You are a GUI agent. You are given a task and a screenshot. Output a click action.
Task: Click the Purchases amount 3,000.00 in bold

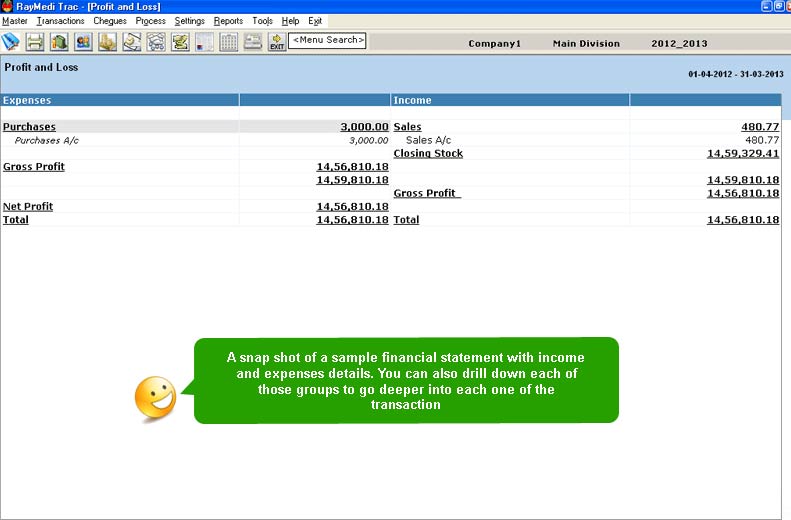(x=364, y=127)
